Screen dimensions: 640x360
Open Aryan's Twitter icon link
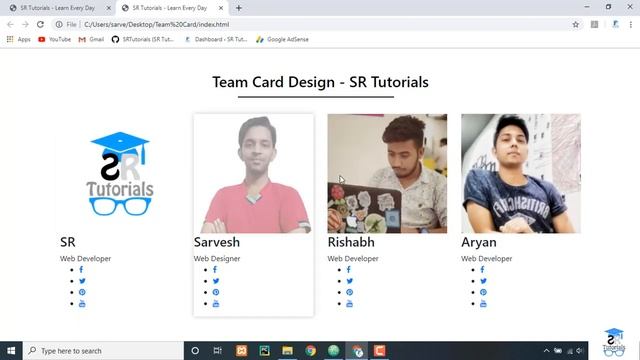(483, 281)
